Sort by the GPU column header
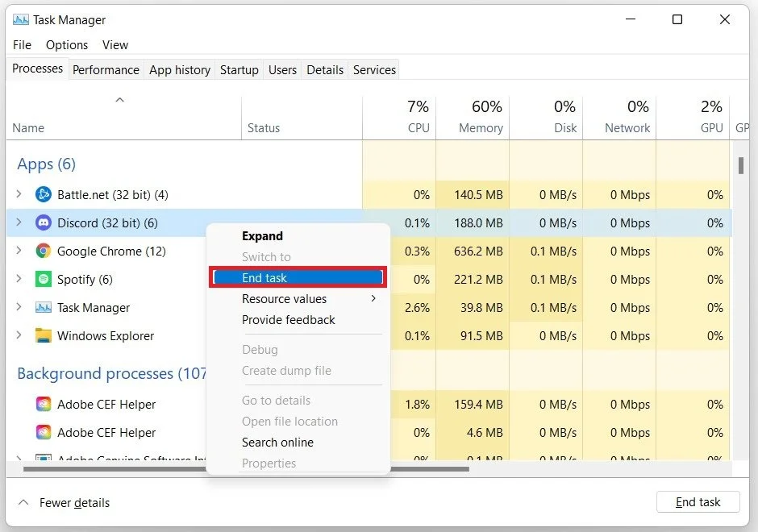The width and height of the screenshot is (758, 532). (693, 118)
